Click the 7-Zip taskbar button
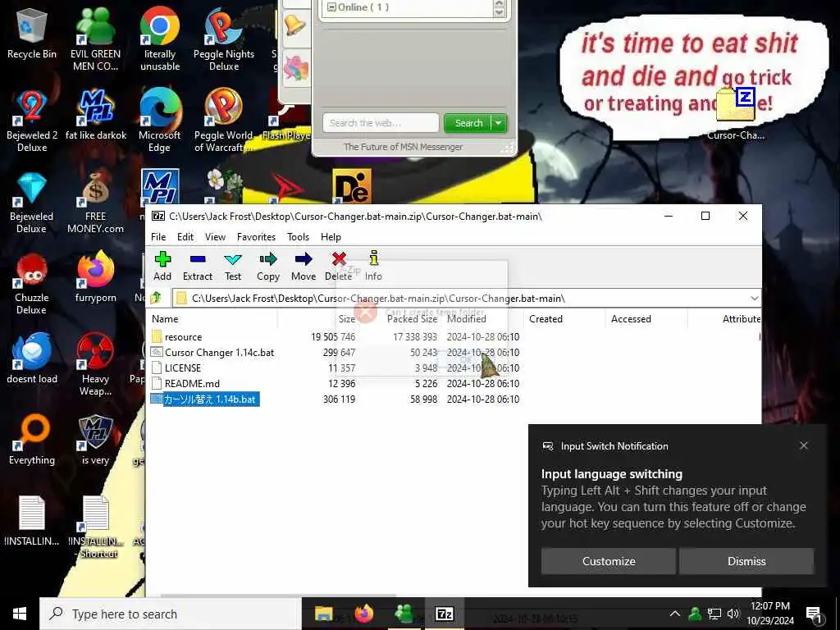This screenshot has width=840, height=630. [444, 614]
